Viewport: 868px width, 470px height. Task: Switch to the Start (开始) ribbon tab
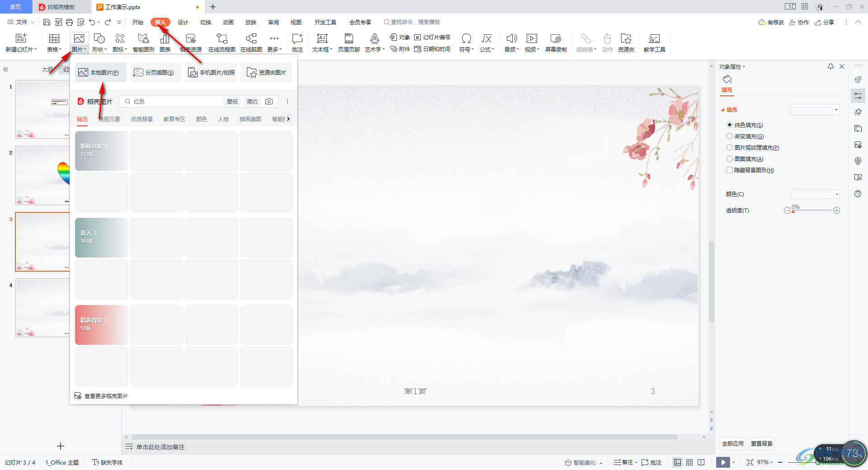pyautogui.click(x=138, y=22)
